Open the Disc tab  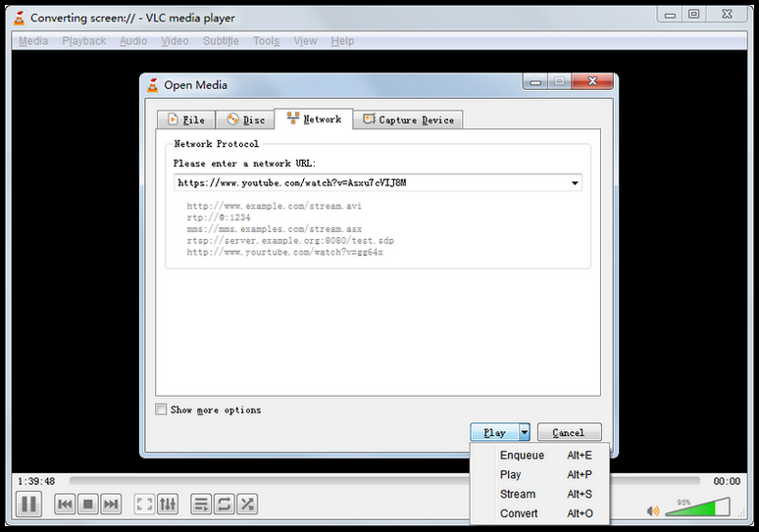pyautogui.click(x=245, y=120)
